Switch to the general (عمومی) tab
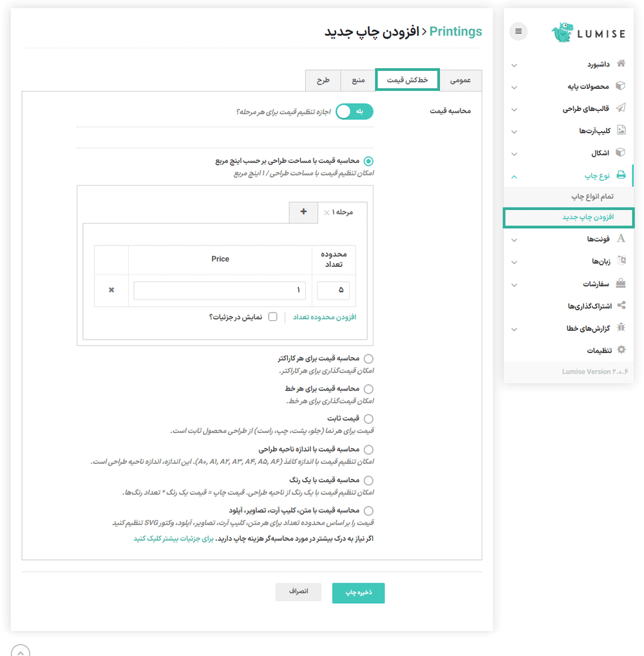Image resolution: width=644 pixels, height=656 pixels. [460, 80]
